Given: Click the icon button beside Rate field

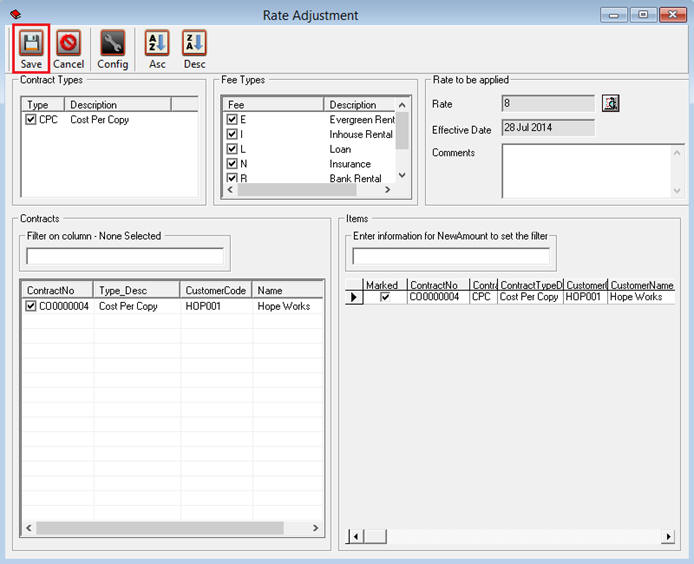Looking at the screenshot, I should [x=611, y=103].
